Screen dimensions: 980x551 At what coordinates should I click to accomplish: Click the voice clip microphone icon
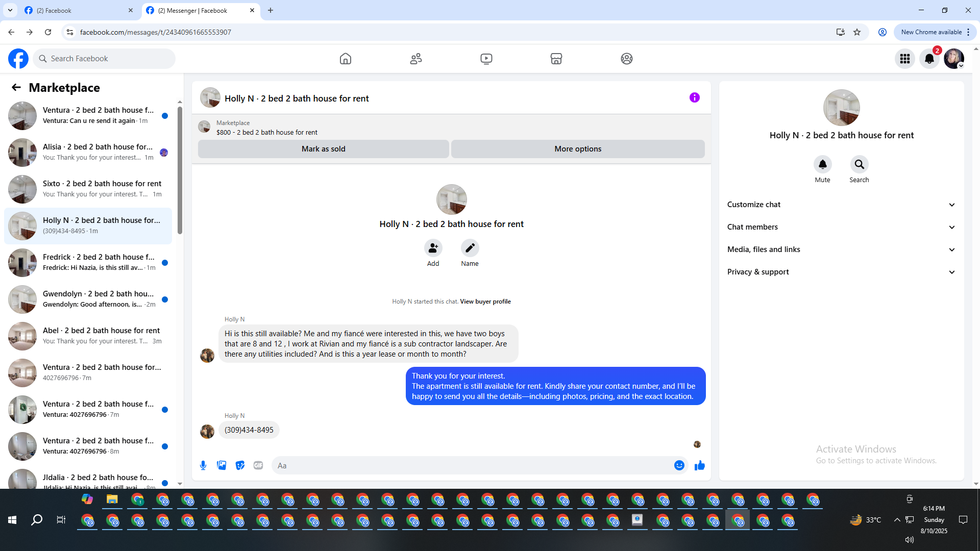(x=203, y=465)
